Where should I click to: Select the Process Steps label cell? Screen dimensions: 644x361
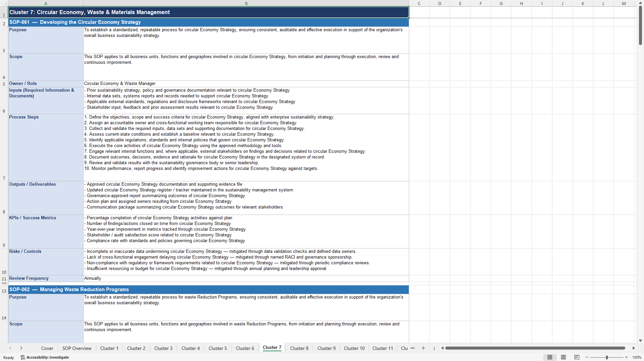[46, 148]
